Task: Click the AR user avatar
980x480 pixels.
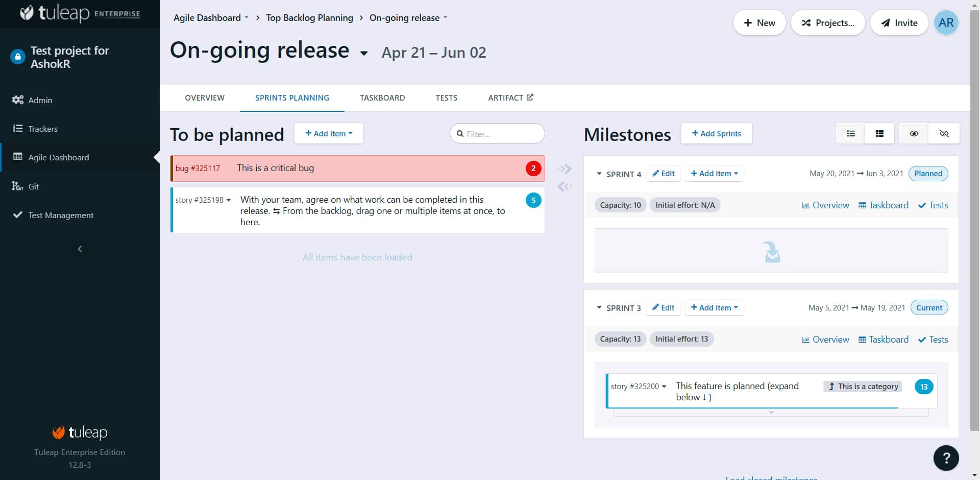Action: point(946,23)
